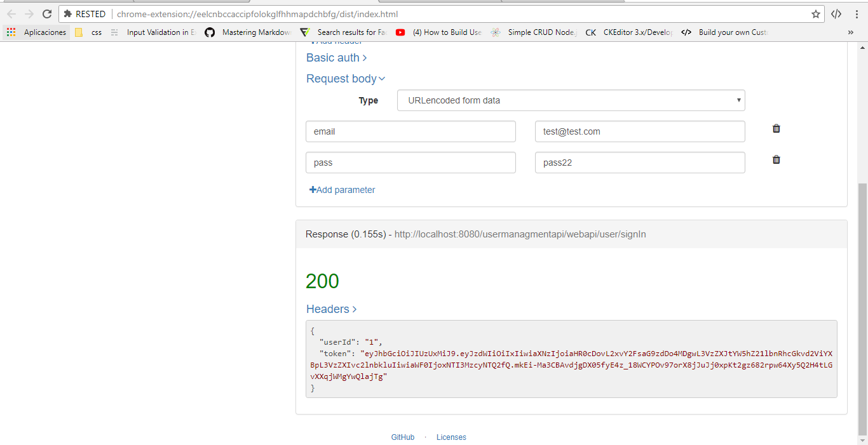The image size is (868, 445).
Task: Delete the email parameter using trash icon
Action: coord(776,128)
